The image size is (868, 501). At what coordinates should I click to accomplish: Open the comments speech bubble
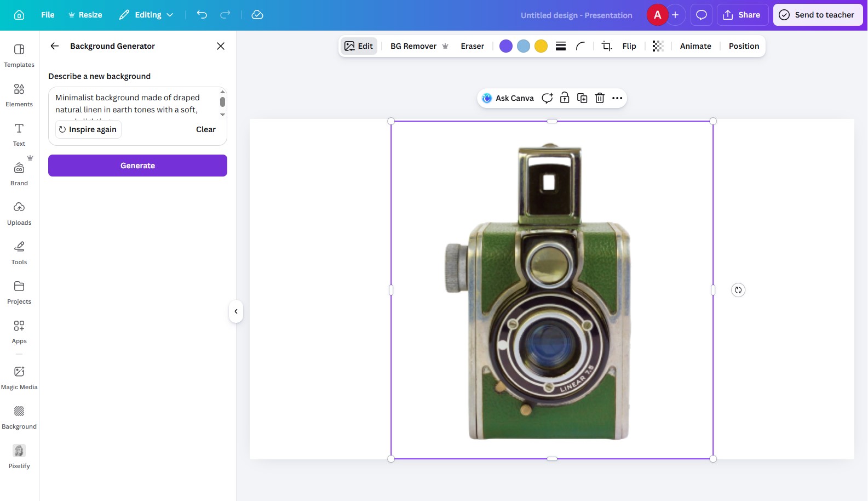point(702,15)
